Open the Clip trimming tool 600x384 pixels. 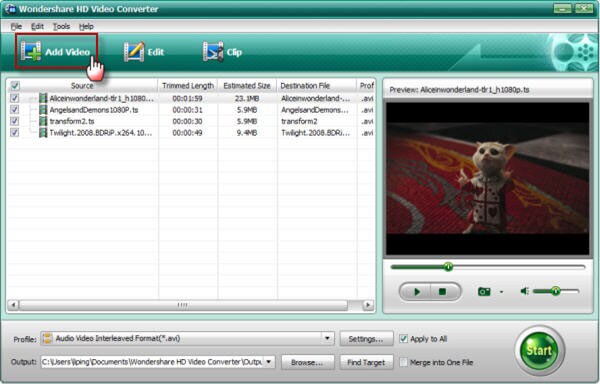pyautogui.click(x=222, y=52)
